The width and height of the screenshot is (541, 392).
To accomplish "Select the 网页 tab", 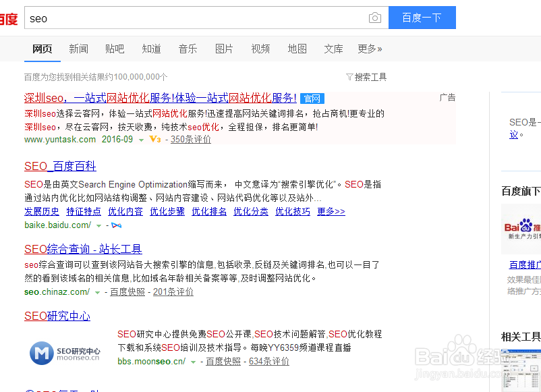I will point(42,49).
